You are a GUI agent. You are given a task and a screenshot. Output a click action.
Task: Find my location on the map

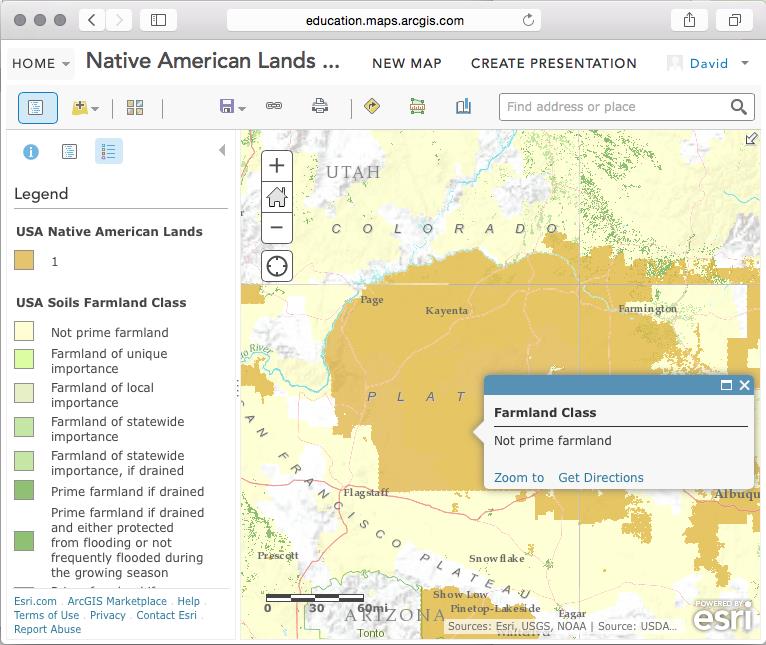pos(277,266)
